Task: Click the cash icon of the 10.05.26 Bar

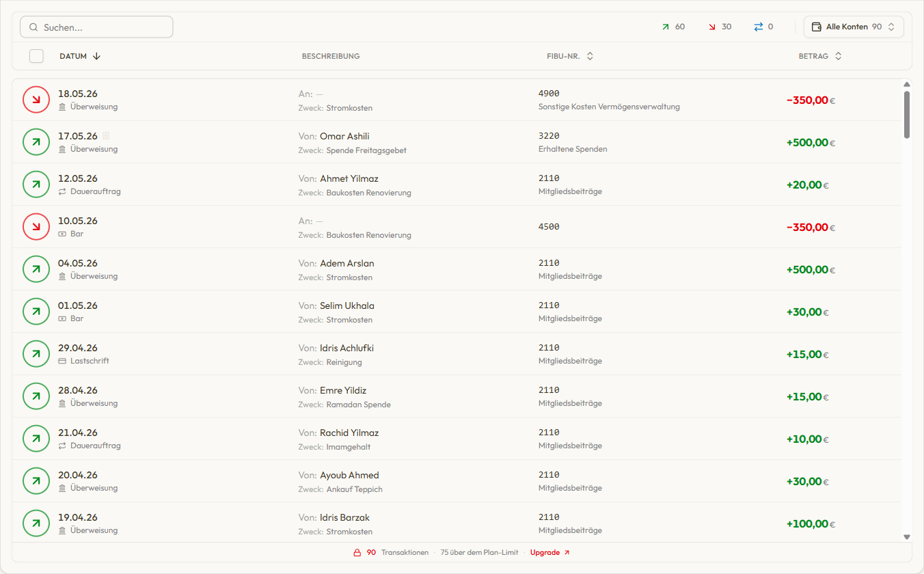Action: click(x=62, y=234)
